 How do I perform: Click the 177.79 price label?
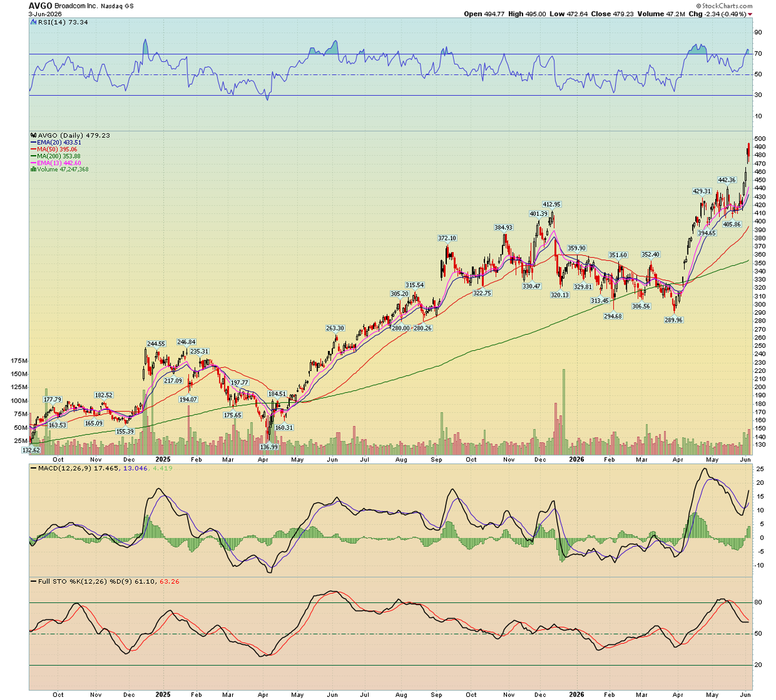(52, 399)
